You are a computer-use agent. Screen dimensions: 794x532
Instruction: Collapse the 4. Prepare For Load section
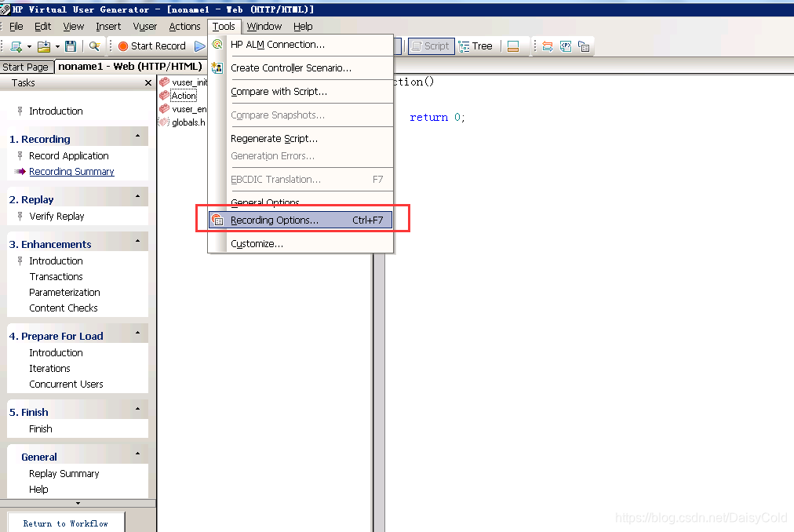click(x=138, y=333)
